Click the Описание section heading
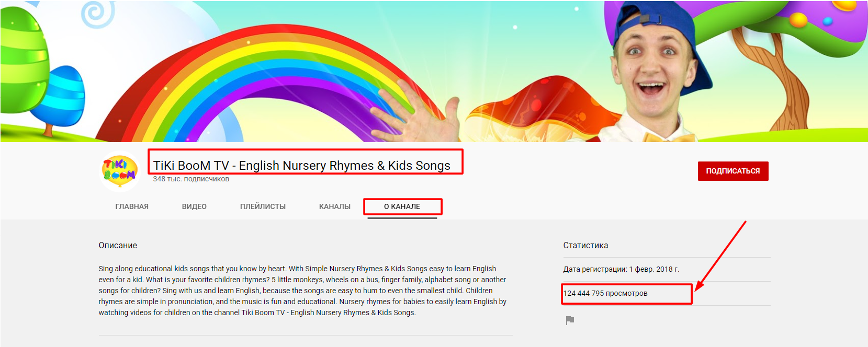The width and height of the screenshot is (868, 347). (118, 245)
